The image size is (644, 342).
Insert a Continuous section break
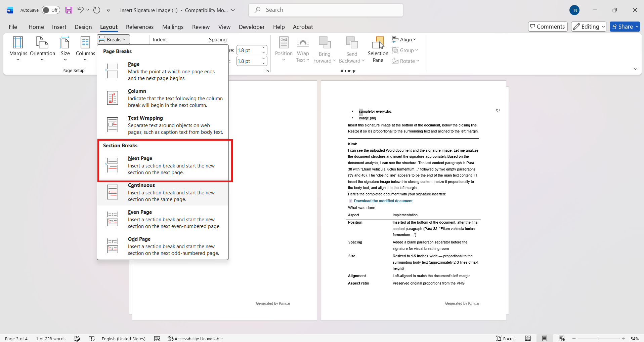pyautogui.click(x=163, y=192)
